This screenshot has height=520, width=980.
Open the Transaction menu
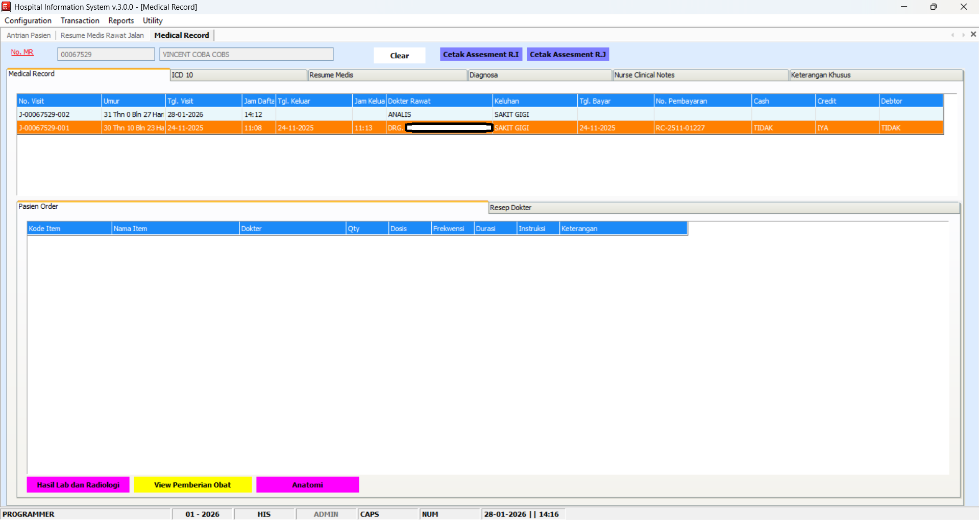(x=80, y=20)
